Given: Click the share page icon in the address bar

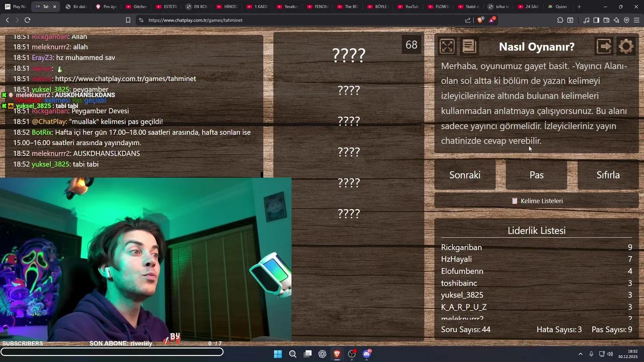Looking at the screenshot, I should click(468, 20).
